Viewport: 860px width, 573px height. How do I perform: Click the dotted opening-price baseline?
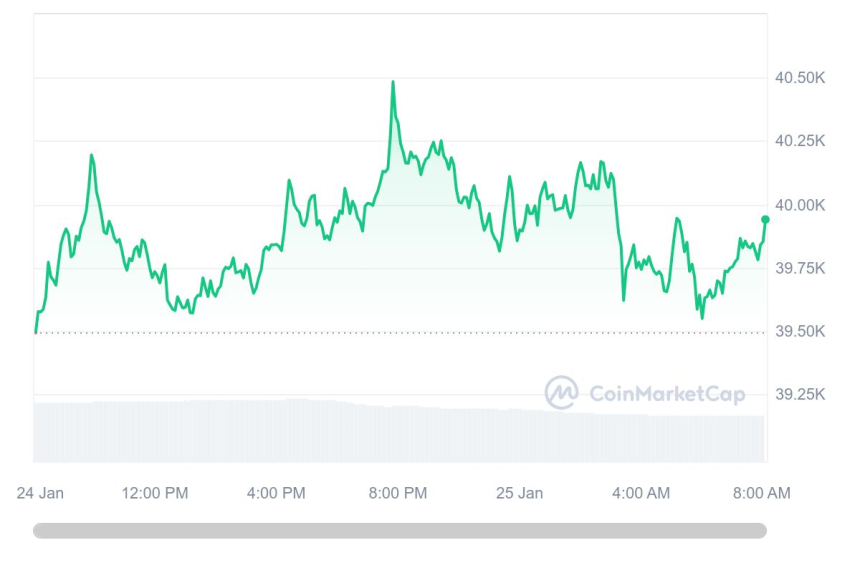pyautogui.click(x=300, y=332)
